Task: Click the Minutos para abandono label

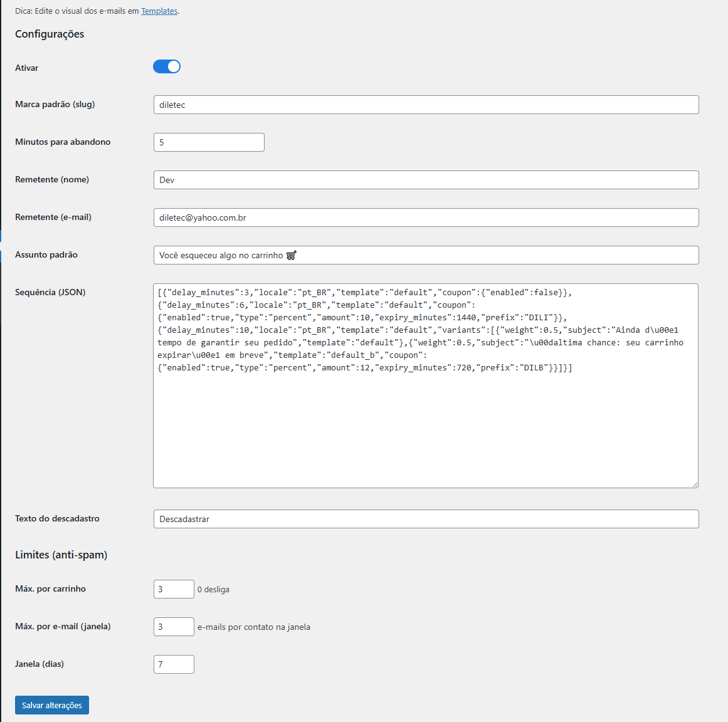Action: click(x=63, y=142)
